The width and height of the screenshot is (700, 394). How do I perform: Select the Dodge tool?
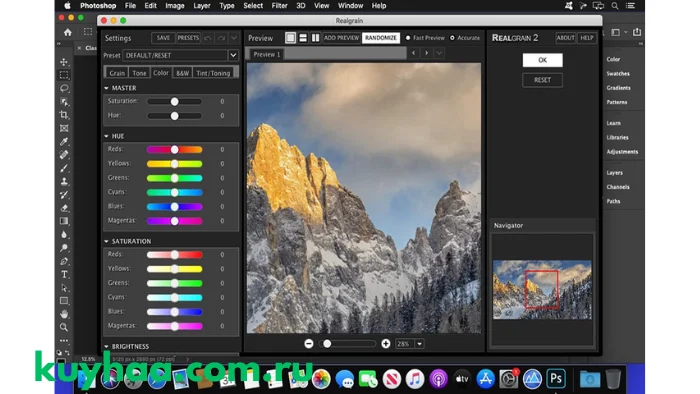coord(64,248)
